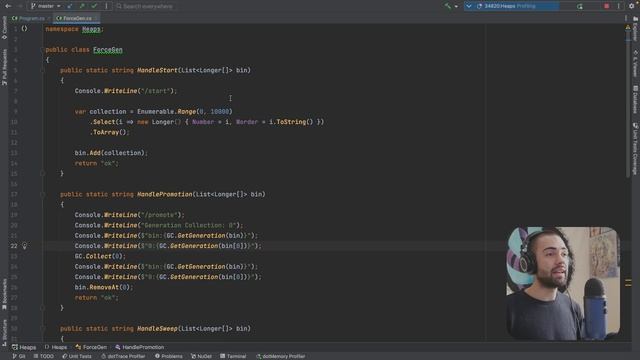Click the namespace gutter icon on line 1
This screenshot has height=360, width=640.
(24, 29)
